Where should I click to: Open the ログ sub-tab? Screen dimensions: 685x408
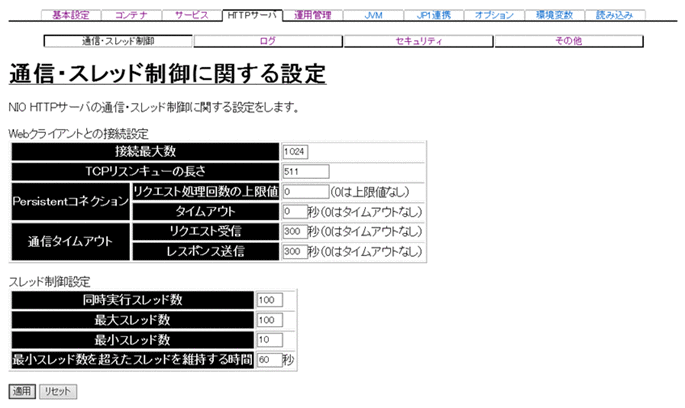pos(268,41)
